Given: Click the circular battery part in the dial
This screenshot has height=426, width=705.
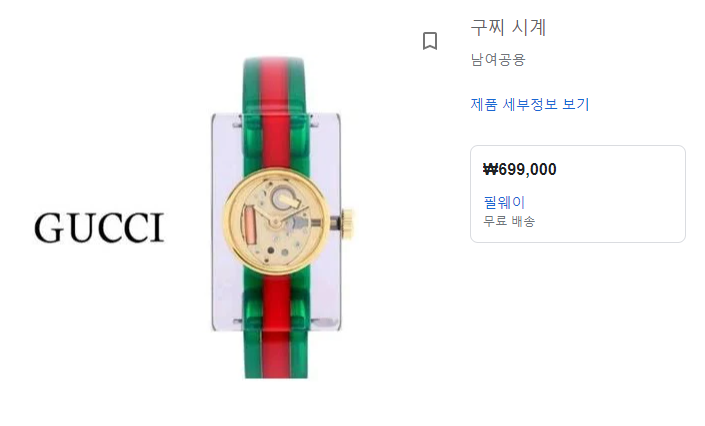Looking at the screenshot, I should click(284, 197).
